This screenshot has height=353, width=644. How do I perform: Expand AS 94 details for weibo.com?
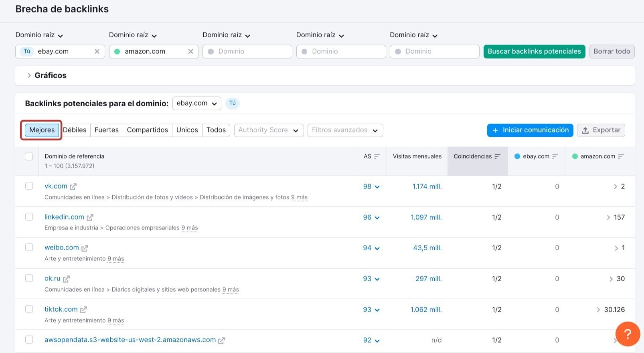(x=371, y=248)
